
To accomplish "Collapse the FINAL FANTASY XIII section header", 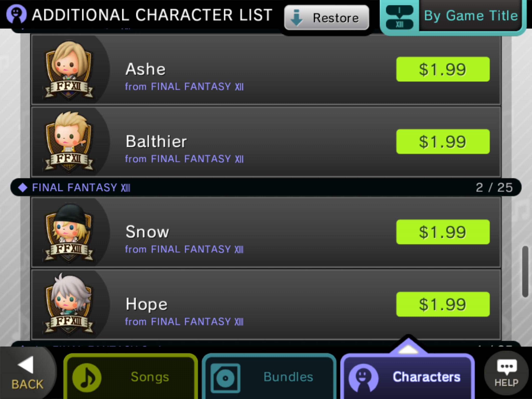I will (x=266, y=187).
